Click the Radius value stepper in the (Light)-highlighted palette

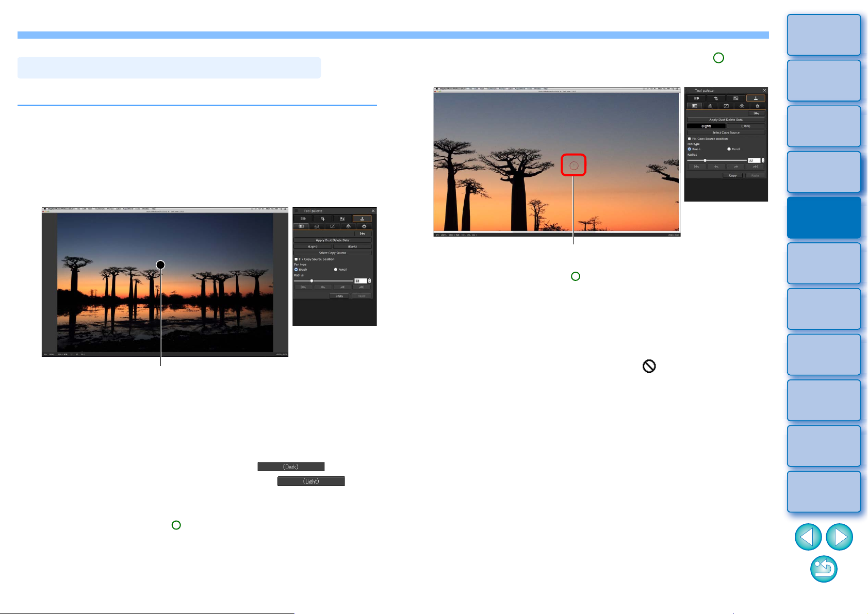click(x=763, y=160)
